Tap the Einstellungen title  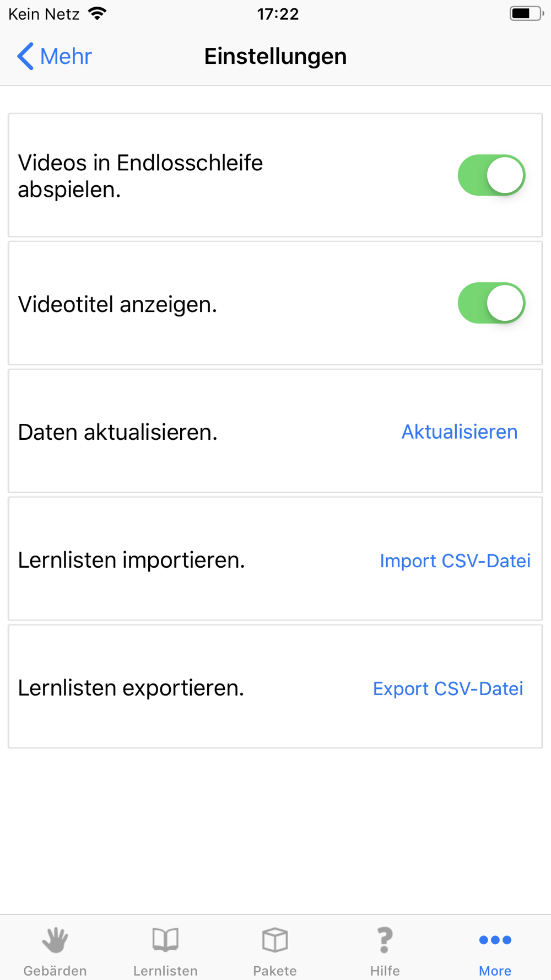(x=275, y=56)
